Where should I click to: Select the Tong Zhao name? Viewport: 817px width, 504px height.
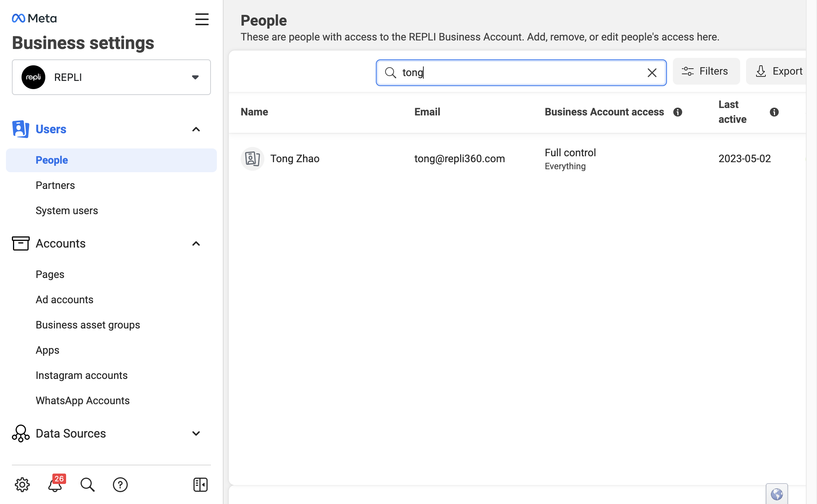[x=295, y=159]
